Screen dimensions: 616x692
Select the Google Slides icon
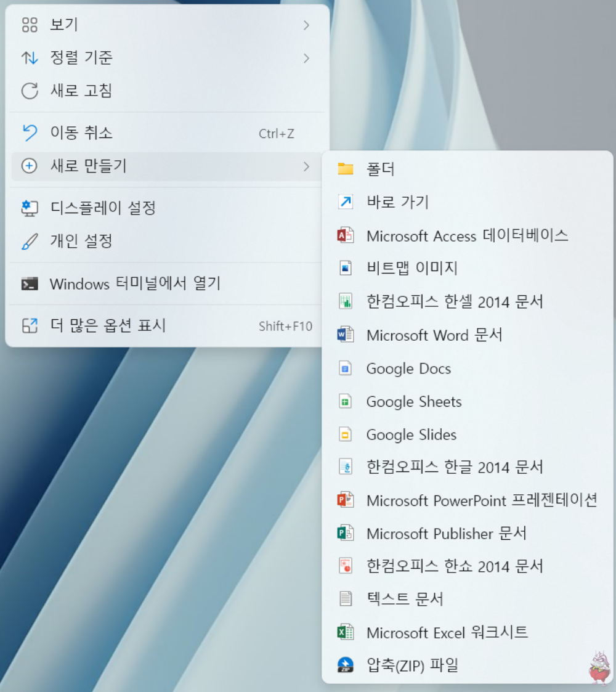pyautogui.click(x=345, y=434)
